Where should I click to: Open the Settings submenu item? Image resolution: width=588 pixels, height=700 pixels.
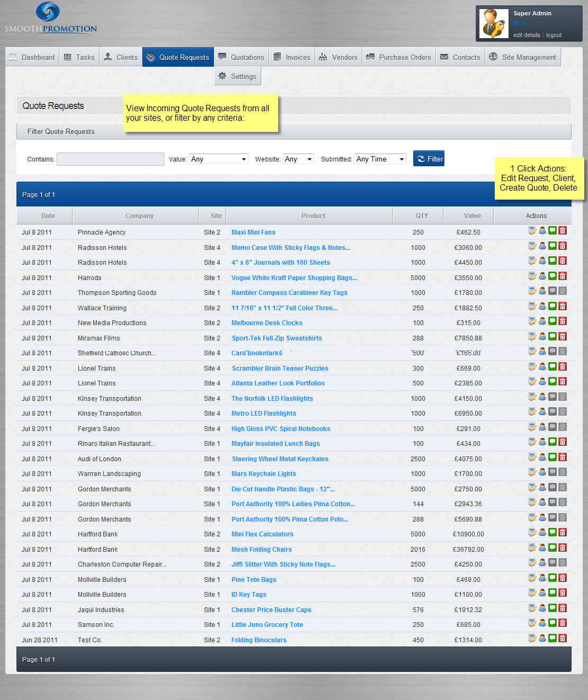pyautogui.click(x=237, y=76)
